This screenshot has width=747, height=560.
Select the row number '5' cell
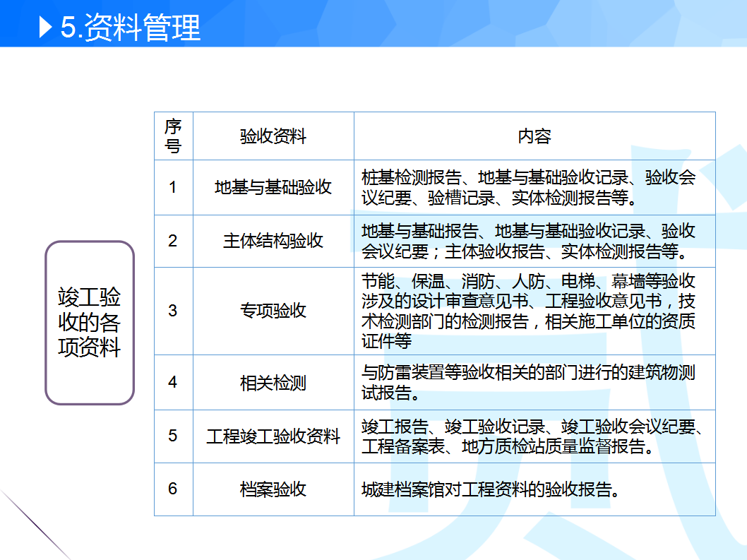(x=174, y=436)
